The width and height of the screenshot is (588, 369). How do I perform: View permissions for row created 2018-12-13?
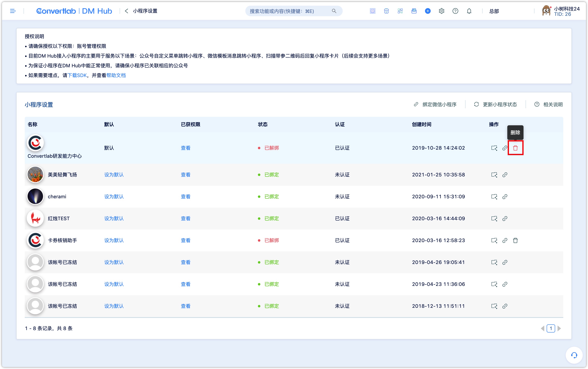point(186,306)
